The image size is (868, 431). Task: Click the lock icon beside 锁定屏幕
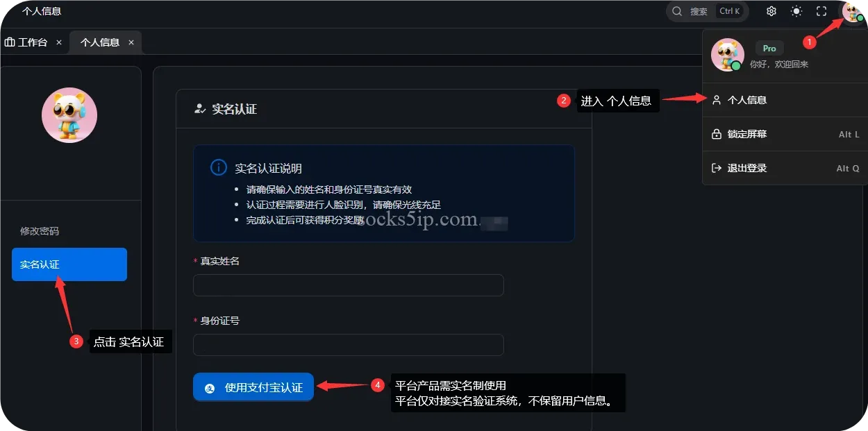click(x=717, y=134)
